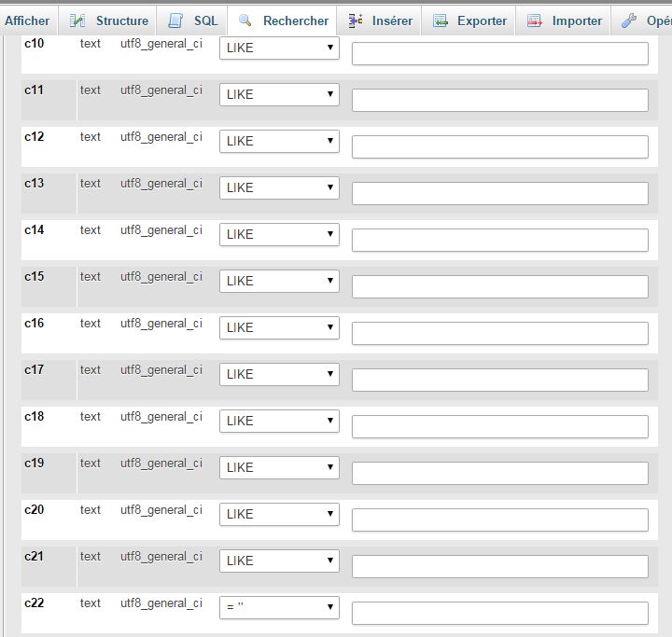Click the column name c13
Viewport: 672px width, 637px height.
click(35, 184)
